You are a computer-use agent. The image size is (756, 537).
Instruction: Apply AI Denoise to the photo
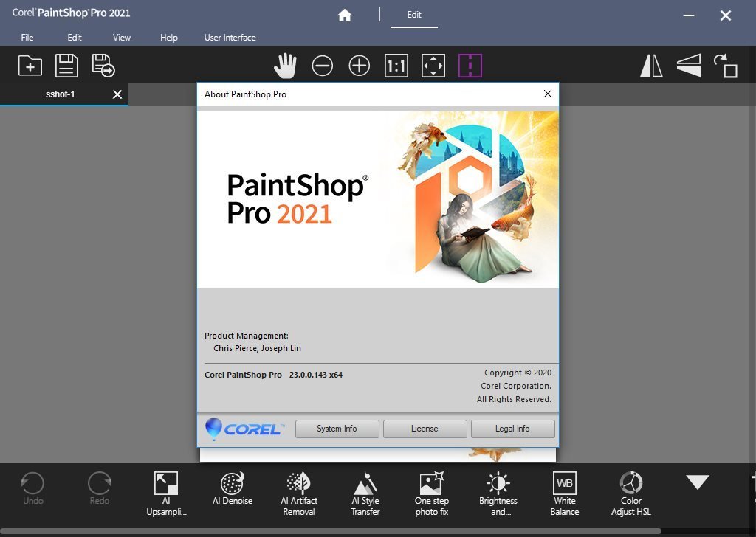tap(232, 488)
